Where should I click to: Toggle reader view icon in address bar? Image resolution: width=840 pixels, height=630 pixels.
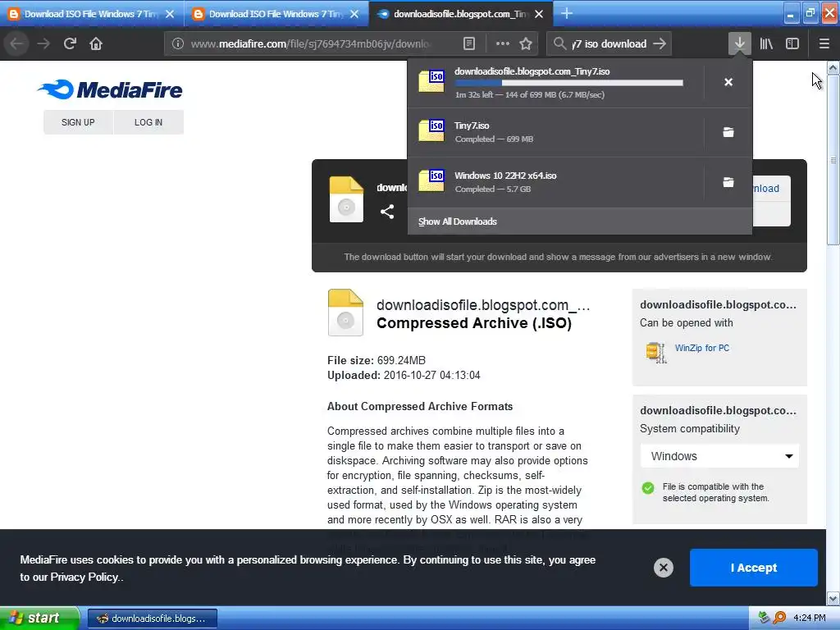[468, 43]
